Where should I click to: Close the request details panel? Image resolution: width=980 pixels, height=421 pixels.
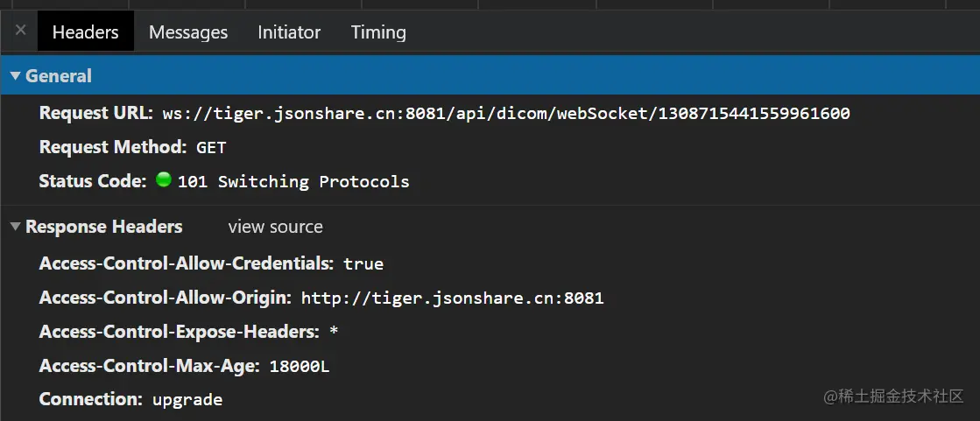21,31
